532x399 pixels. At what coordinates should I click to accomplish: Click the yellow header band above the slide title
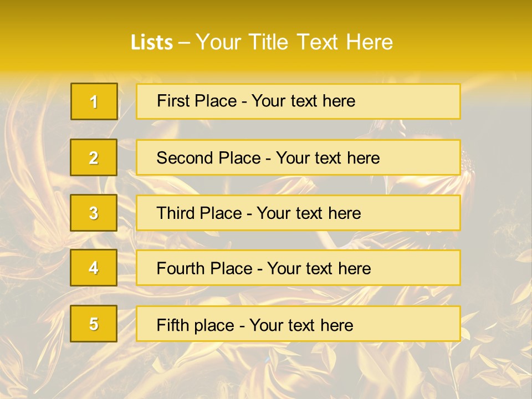point(266,13)
